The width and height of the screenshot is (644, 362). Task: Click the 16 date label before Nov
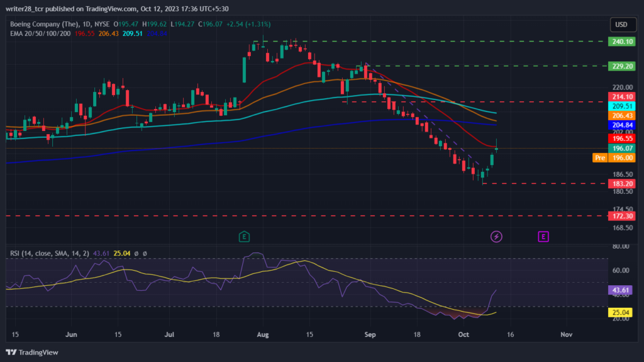[510, 334]
